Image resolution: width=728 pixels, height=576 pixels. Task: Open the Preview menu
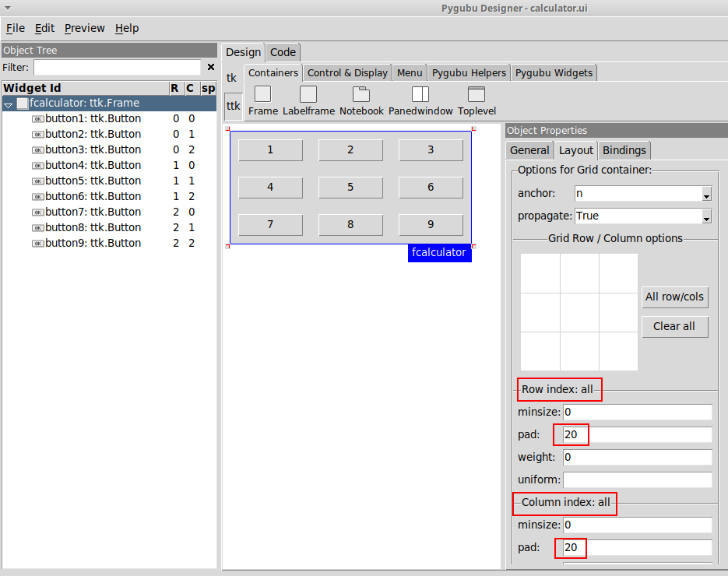(84, 28)
